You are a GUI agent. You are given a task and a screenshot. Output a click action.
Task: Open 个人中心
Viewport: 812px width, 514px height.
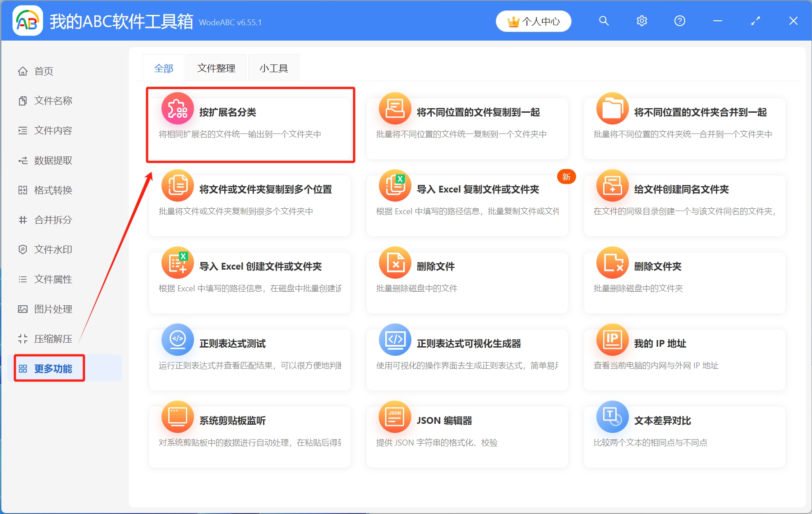[x=533, y=21]
